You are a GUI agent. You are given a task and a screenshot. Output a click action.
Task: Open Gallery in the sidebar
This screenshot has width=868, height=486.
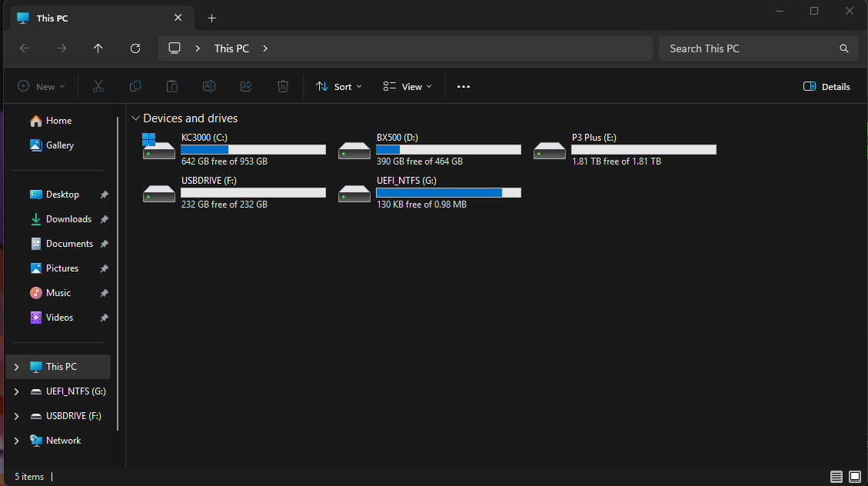point(60,145)
